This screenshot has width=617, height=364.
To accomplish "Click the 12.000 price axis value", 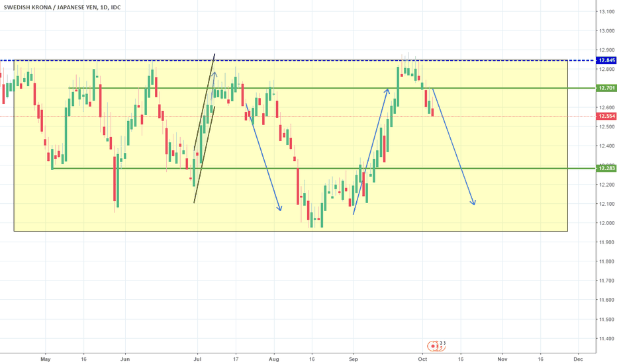I will pyautogui.click(x=607, y=223).
